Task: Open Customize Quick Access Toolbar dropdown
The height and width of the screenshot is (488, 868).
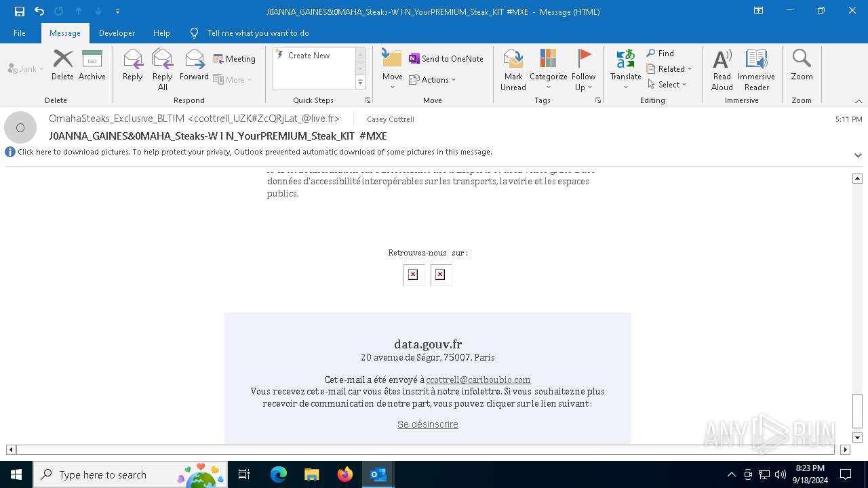Action: (x=117, y=12)
